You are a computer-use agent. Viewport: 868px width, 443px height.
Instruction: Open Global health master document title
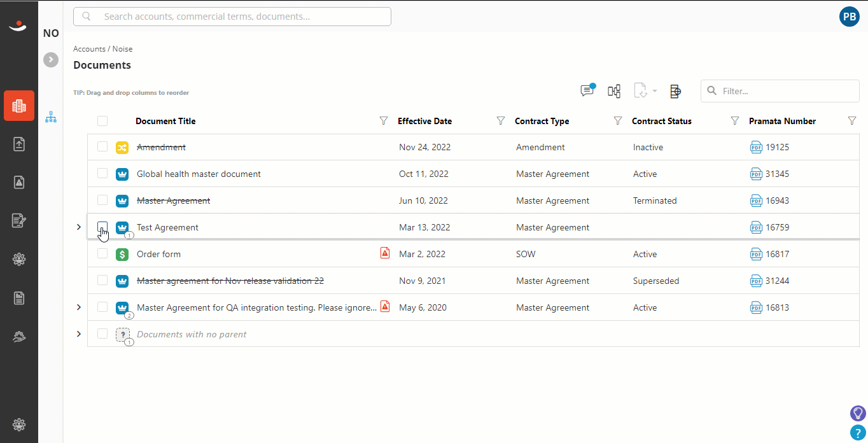[199, 174]
